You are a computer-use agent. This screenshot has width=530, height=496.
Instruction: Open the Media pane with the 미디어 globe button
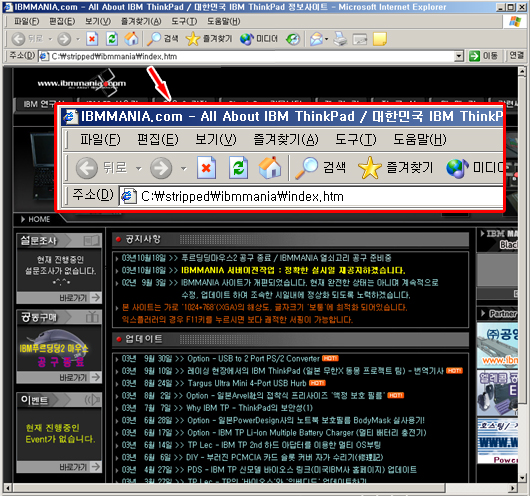point(259,39)
